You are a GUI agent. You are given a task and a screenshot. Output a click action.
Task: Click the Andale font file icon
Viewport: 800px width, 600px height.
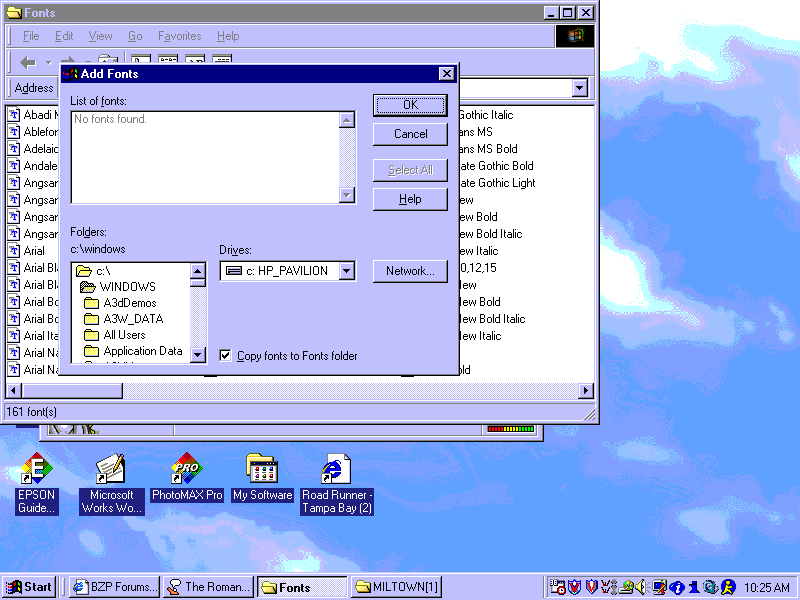pos(14,166)
